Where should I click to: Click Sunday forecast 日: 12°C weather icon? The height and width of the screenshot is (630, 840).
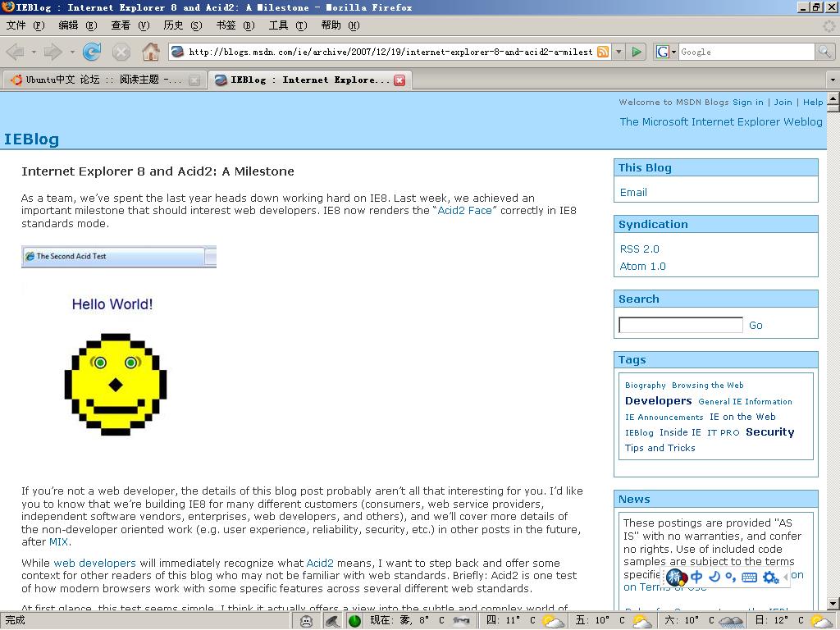click(x=822, y=622)
